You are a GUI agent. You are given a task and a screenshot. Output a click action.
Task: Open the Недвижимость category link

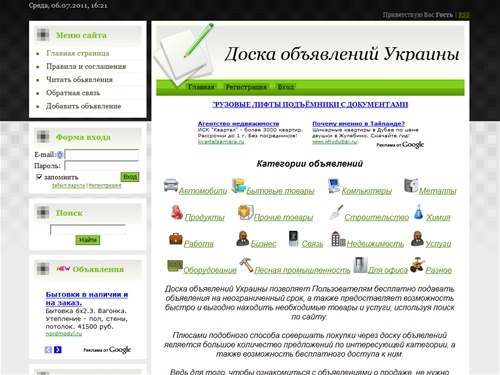pyautogui.click(x=375, y=244)
